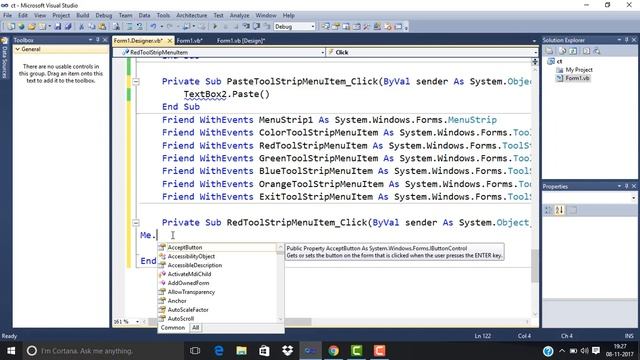Click Show All Files icon in Solution Explorer
Screen dimensions: 640x360
pyautogui.click(x=563, y=51)
